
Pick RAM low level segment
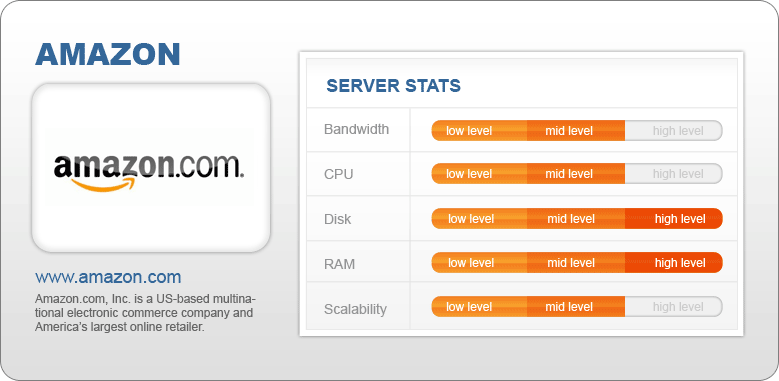(479, 263)
